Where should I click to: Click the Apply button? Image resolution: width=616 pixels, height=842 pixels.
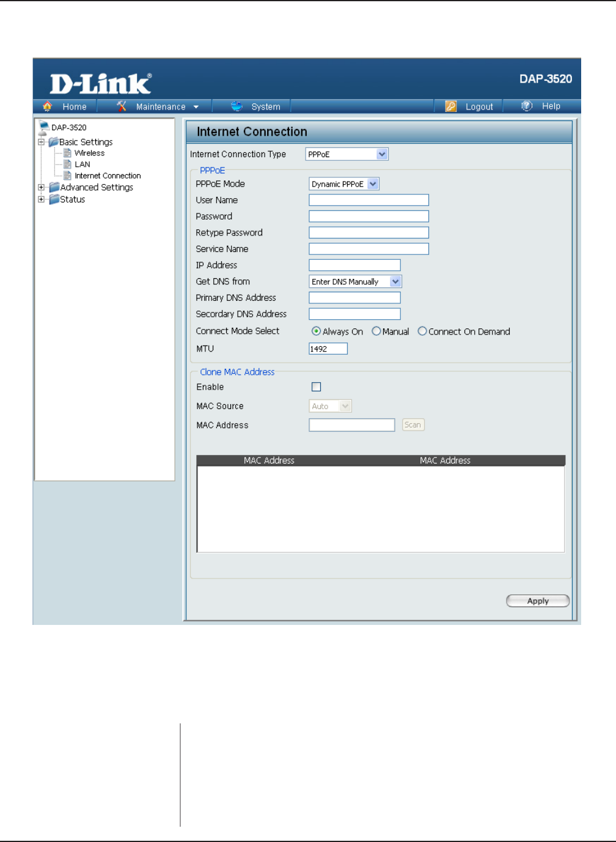tap(538, 601)
